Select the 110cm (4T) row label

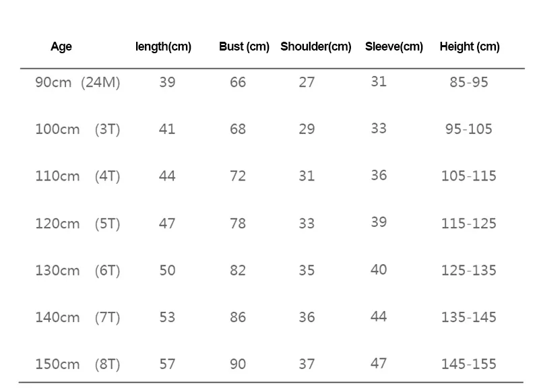coord(77,176)
